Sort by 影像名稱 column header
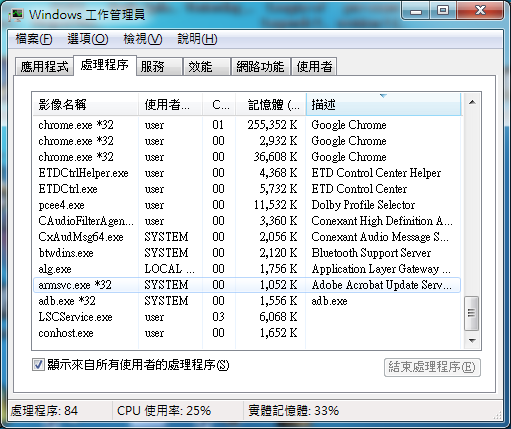This screenshot has width=511, height=429. click(x=86, y=105)
